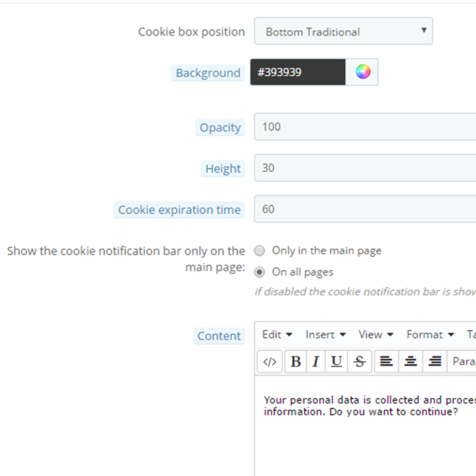Open the background color wheel picker
This screenshot has height=476, width=476.
click(x=363, y=72)
